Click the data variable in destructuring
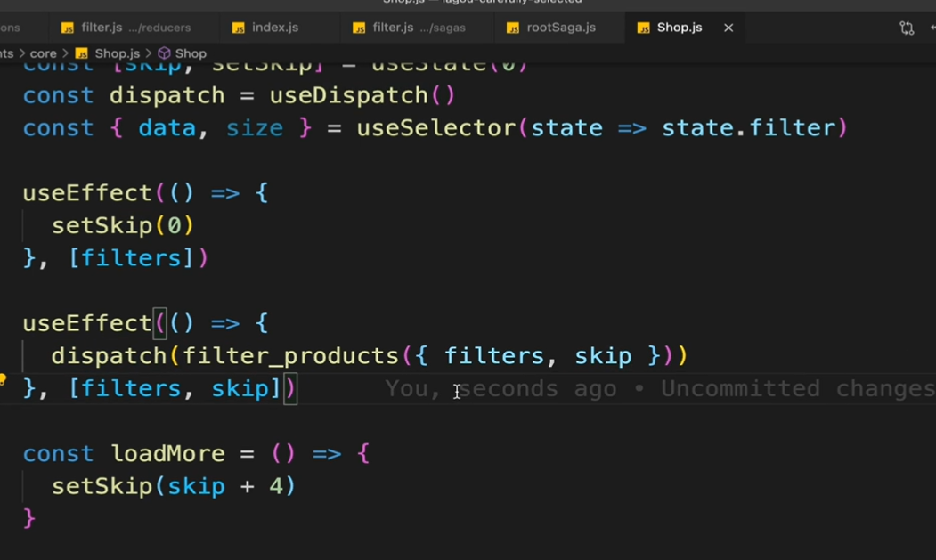This screenshot has height=560, width=936. click(x=167, y=128)
